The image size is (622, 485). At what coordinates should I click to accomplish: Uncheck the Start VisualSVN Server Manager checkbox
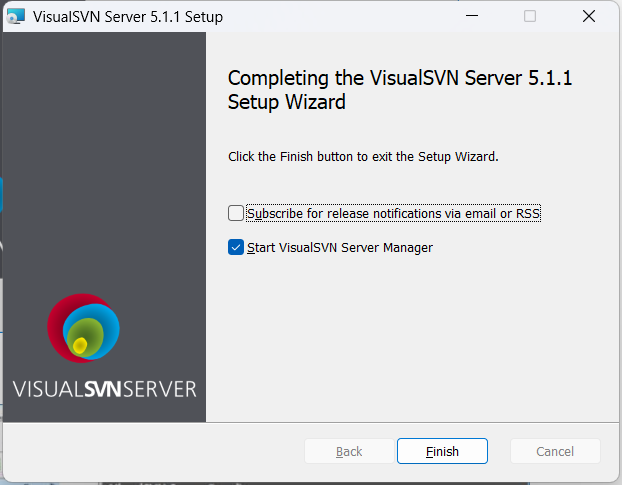236,247
